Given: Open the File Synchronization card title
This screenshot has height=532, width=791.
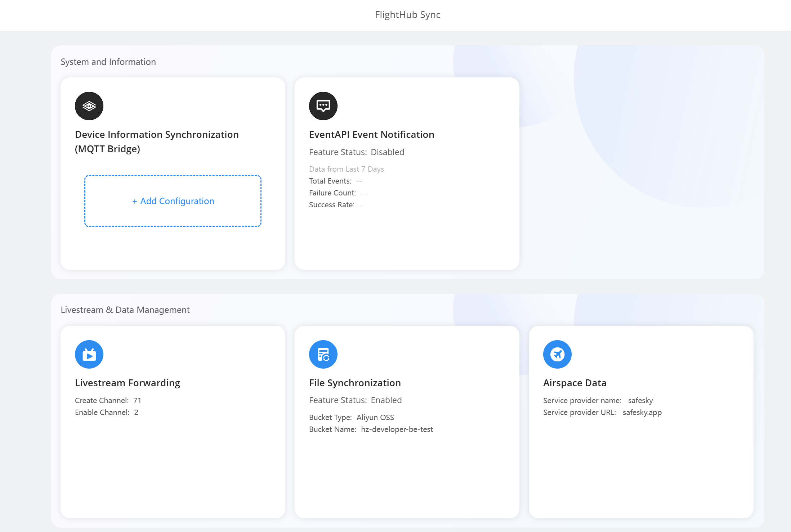Looking at the screenshot, I should click(355, 383).
